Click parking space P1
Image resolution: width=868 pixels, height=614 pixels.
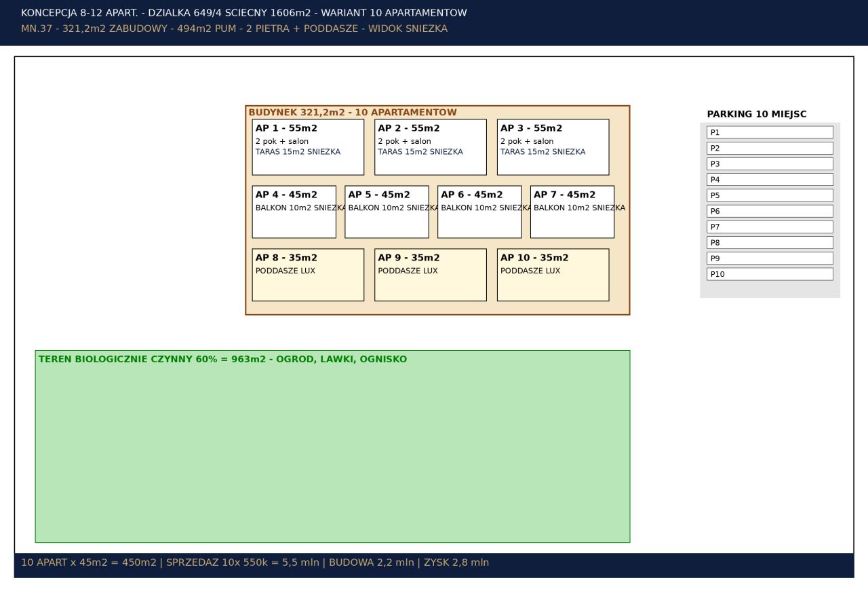tap(770, 132)
